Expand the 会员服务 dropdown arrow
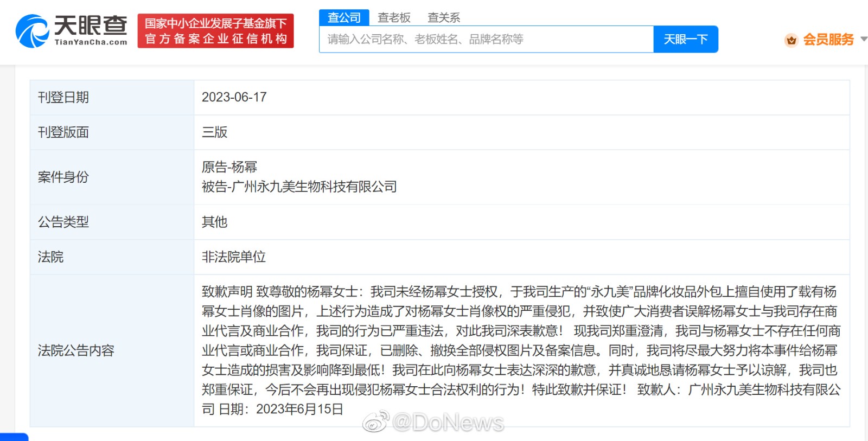Viewport: 868px width, 441px height. pos(864,39)
